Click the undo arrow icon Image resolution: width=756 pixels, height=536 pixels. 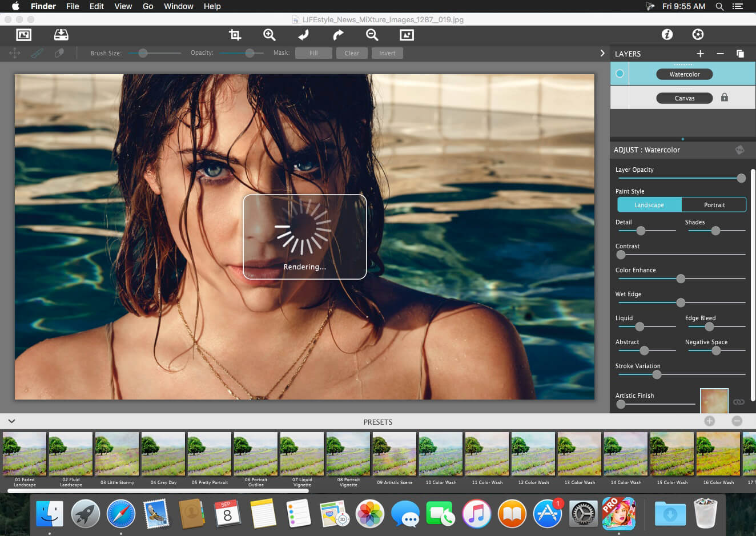click(303, 35)
